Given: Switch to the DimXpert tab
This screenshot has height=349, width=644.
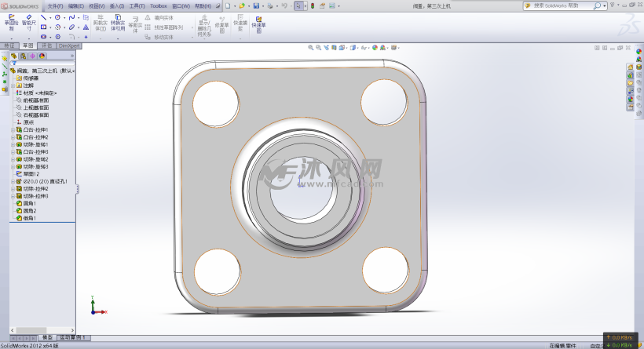Looking at the screenshot, I should pos(68,46).
